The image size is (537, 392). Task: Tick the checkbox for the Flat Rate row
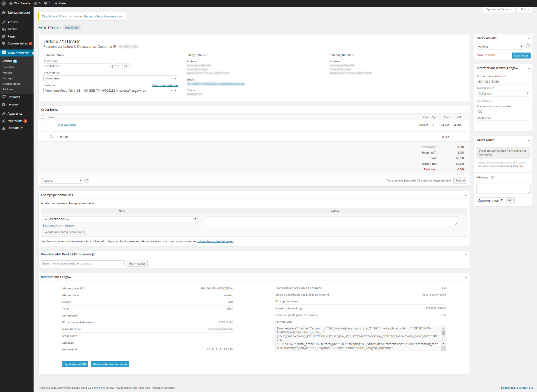43,137
